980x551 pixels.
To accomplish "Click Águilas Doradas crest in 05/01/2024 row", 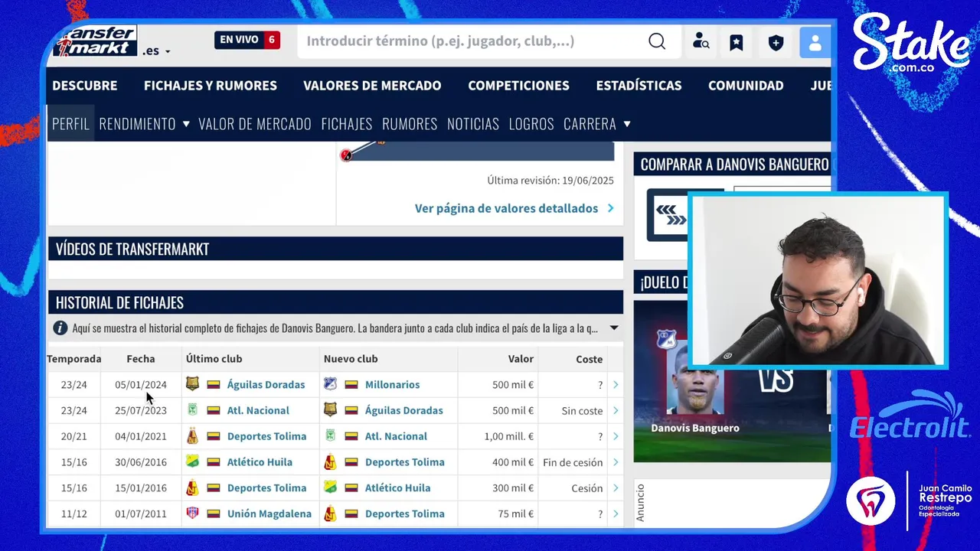I will [192, 384].
